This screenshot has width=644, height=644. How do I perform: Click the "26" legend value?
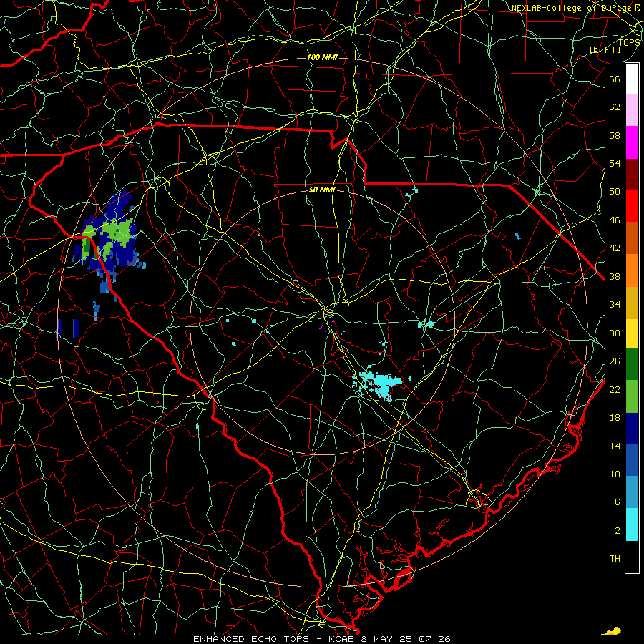coord(615,361)
